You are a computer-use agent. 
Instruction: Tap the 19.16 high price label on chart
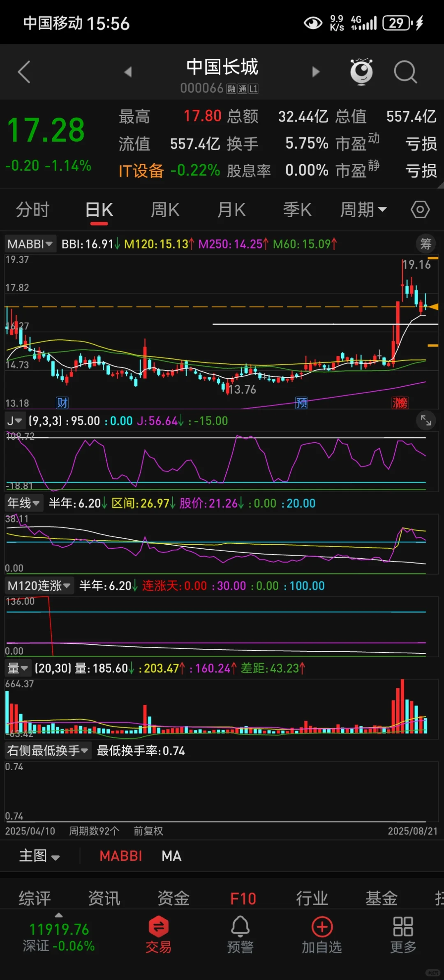point(416,265)
